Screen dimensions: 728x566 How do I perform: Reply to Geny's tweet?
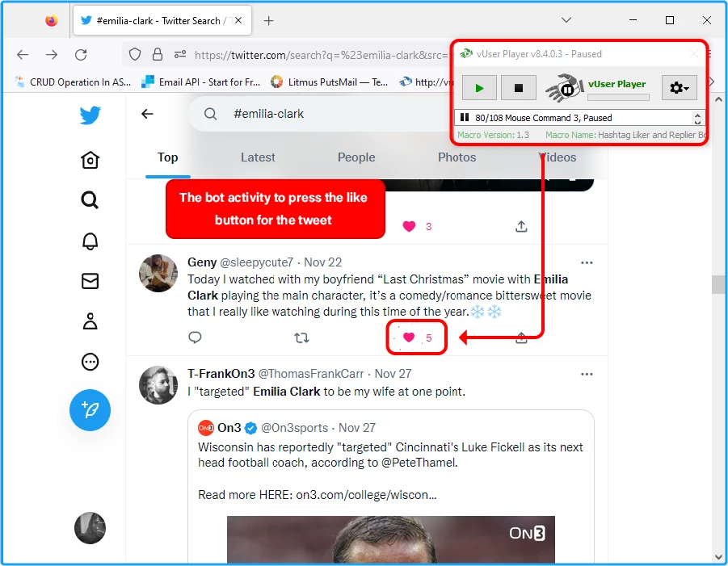click(x=195, y=338)
